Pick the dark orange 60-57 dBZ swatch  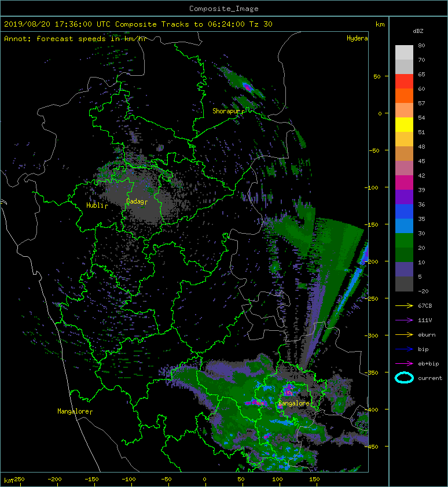tap(404, 95)
